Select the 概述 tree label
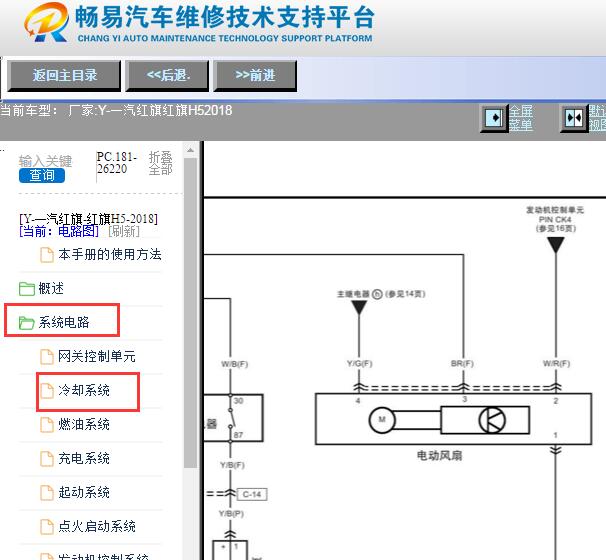This screenshot has height=560, width=606. click(x=51, y=288)
